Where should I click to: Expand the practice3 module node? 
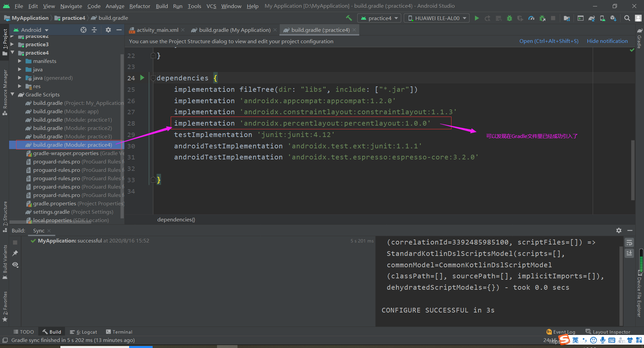tap(12, 44)
